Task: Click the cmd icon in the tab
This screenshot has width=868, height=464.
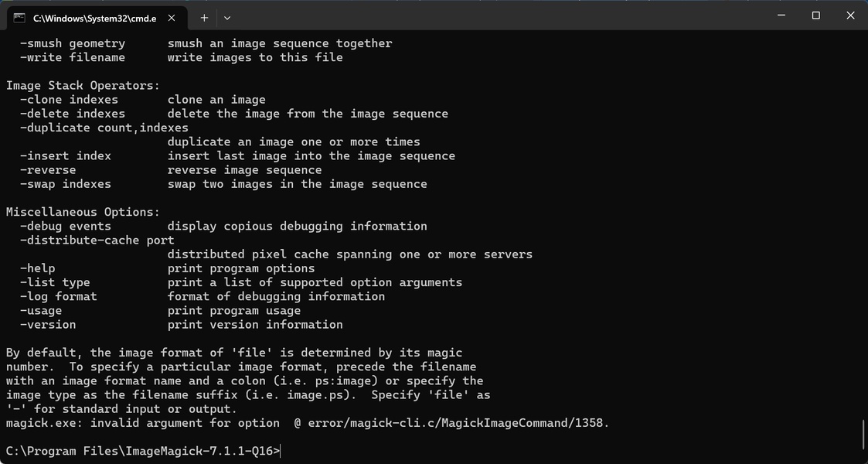Action: [19, 17]
